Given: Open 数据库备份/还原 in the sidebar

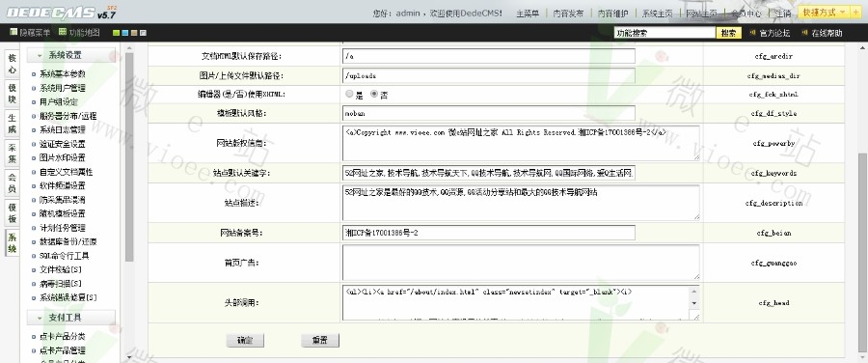Looking at the screenshot, I should pos(68,241).
